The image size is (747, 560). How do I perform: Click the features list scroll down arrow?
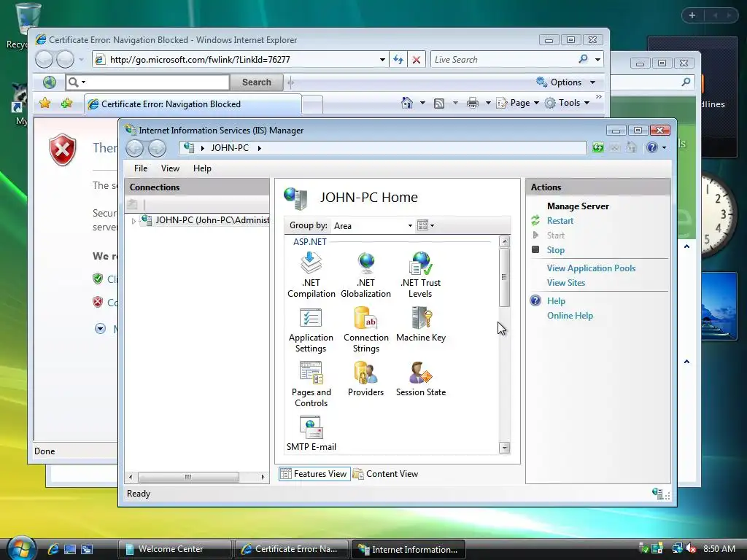tap(504, 447)
